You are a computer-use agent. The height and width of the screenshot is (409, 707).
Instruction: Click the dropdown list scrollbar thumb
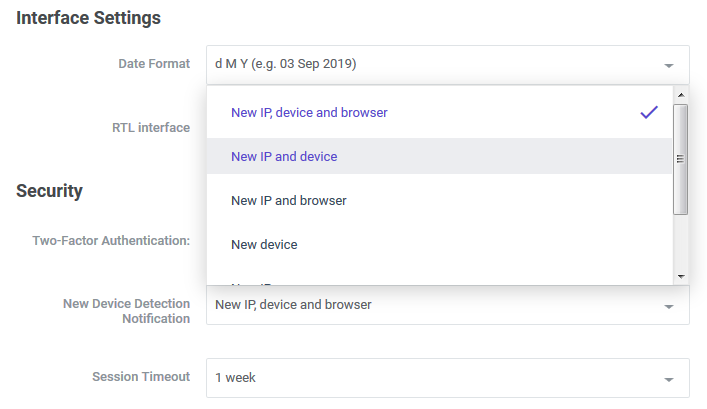click(x=680, y=159)
